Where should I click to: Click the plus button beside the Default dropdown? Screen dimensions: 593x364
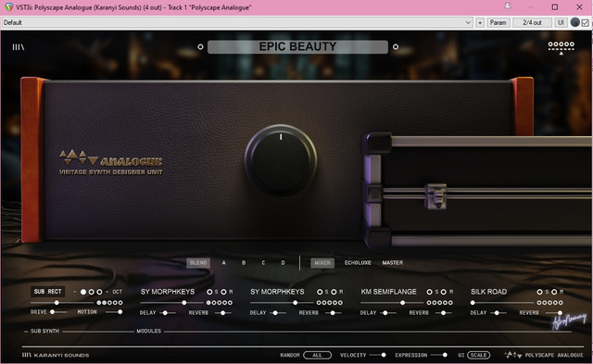pyautogui.click(x=480, y=22)
